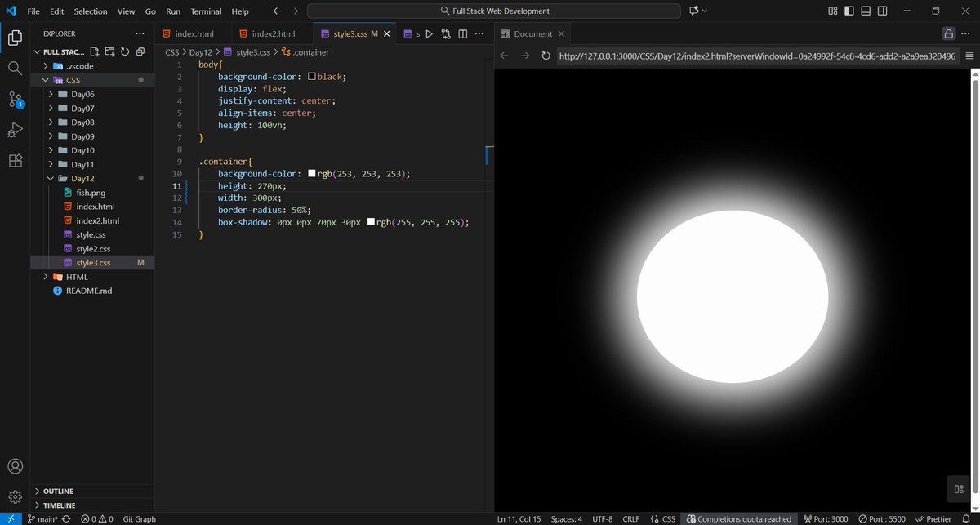Screen dimensions: 980x525
Task: Open changes compare icon in editor toolbar
Action: [x=446, y=34]
